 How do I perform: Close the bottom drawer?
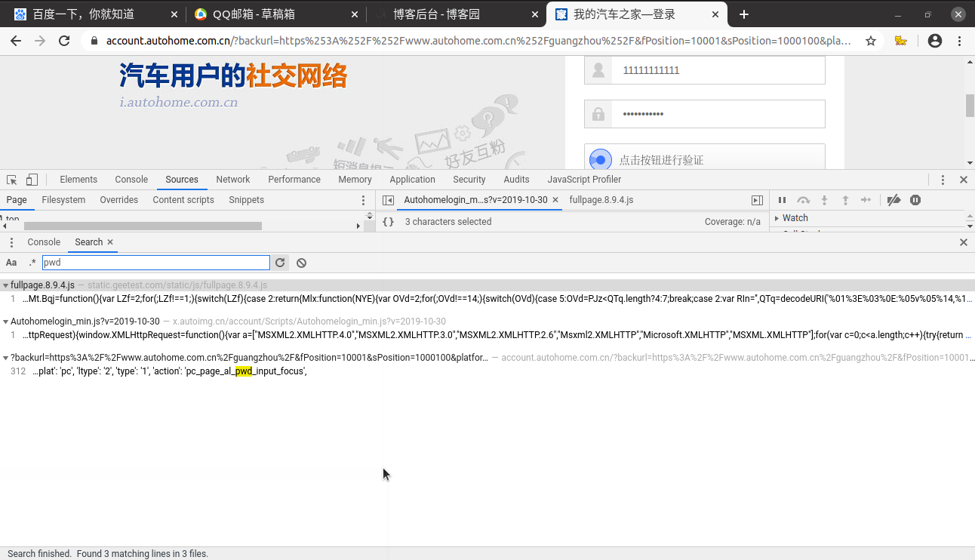964,242
